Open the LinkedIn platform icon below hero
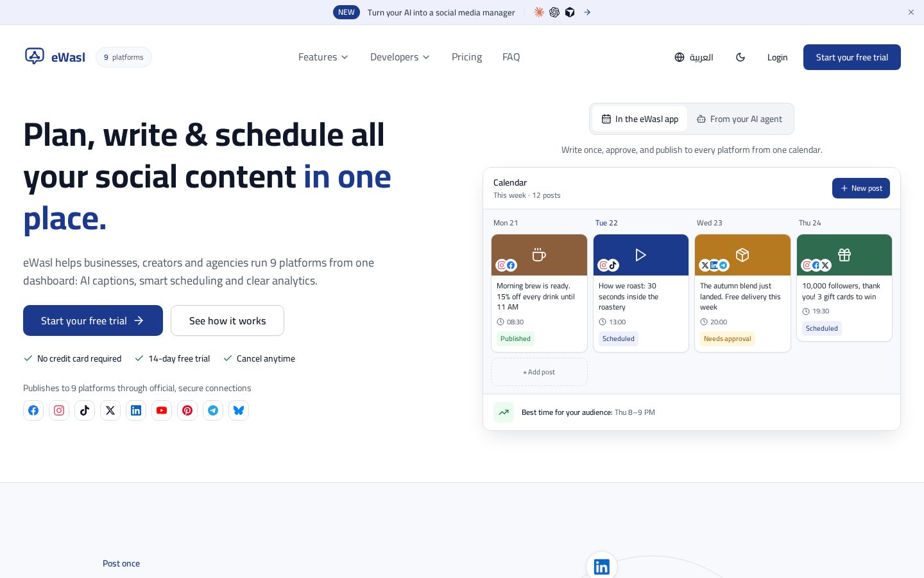The height and width of the screenshot is (578, 924). pyautogui.click(x=136, y=410)
